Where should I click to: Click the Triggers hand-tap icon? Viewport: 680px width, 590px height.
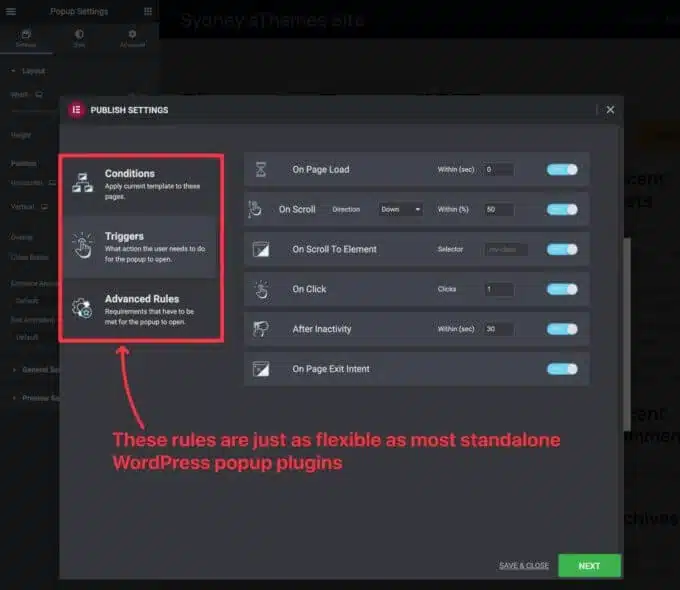82,246
